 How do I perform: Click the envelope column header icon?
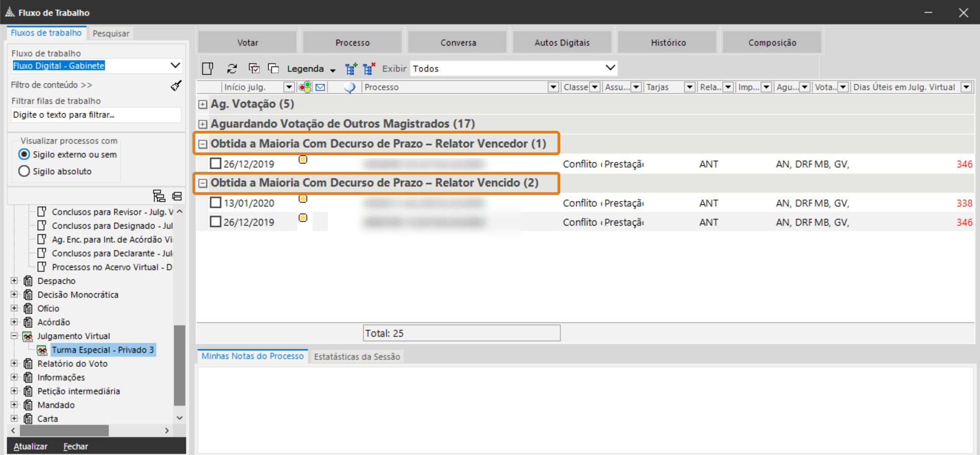[x=320, y=87]
